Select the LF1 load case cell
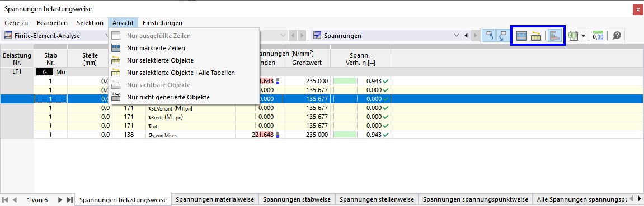Image resolution: width=644 pixels, height=206 pixels. 17,71
